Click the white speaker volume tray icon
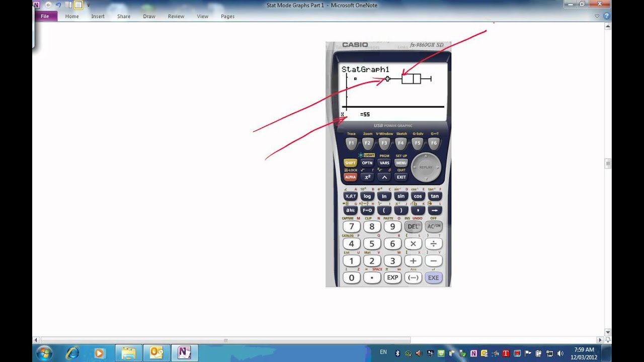This screenshot has height=362, width=644. pyautogui.click(x=560, y=353)
